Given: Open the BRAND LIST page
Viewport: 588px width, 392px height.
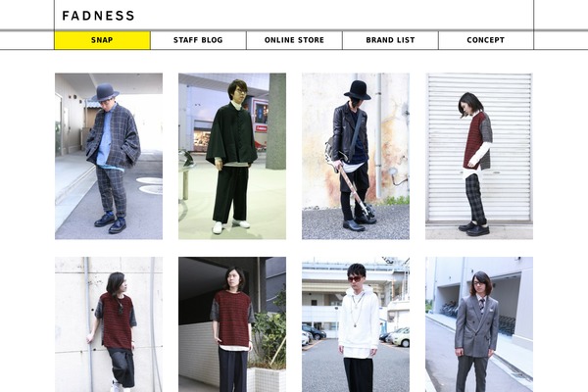Looking at the screenshot, I should [390, 40].
